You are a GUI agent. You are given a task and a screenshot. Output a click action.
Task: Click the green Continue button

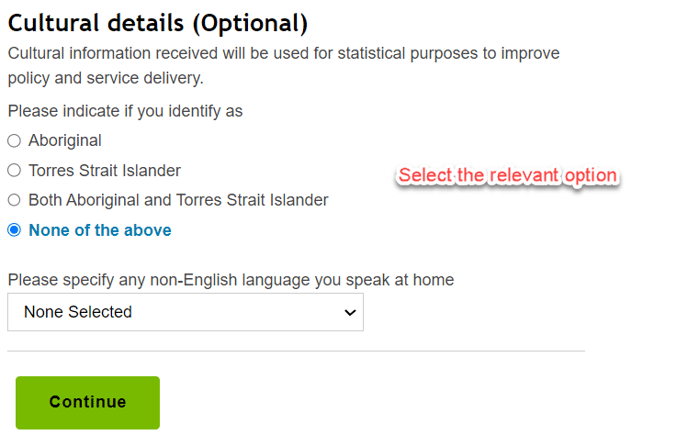tap(88, 403)
